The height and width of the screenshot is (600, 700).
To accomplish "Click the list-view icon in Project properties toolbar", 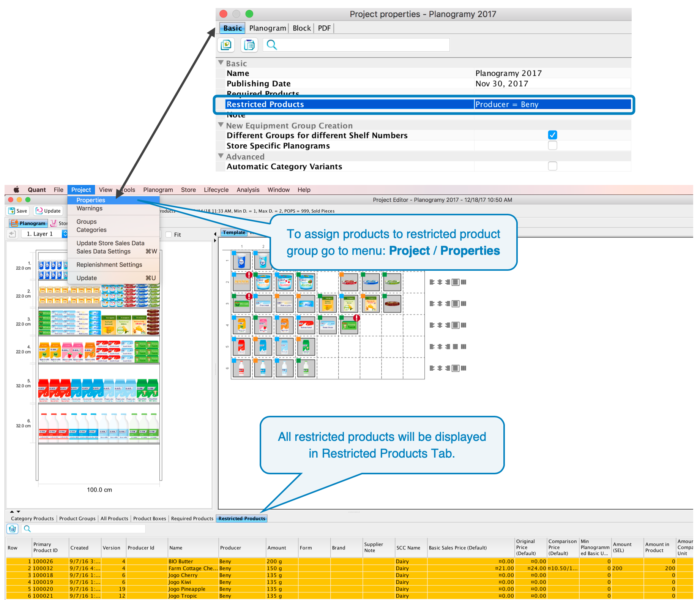I will coord(249,45).
